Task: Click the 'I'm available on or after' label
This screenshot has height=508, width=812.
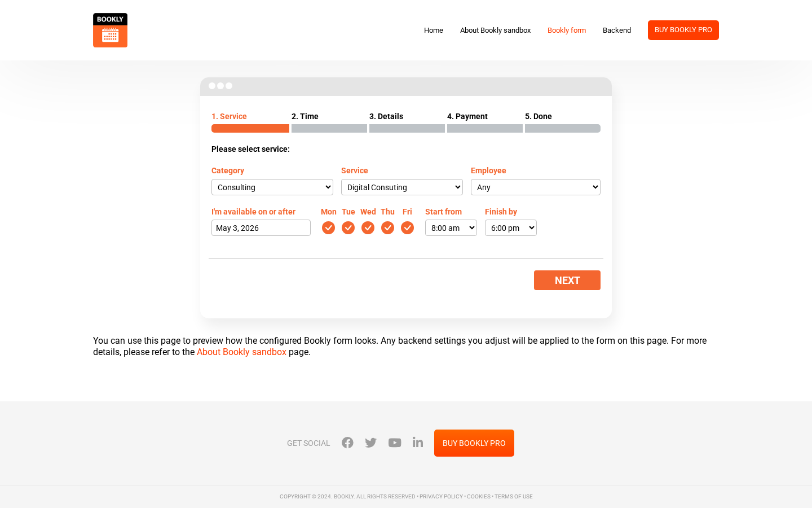Action: [253, 212]
